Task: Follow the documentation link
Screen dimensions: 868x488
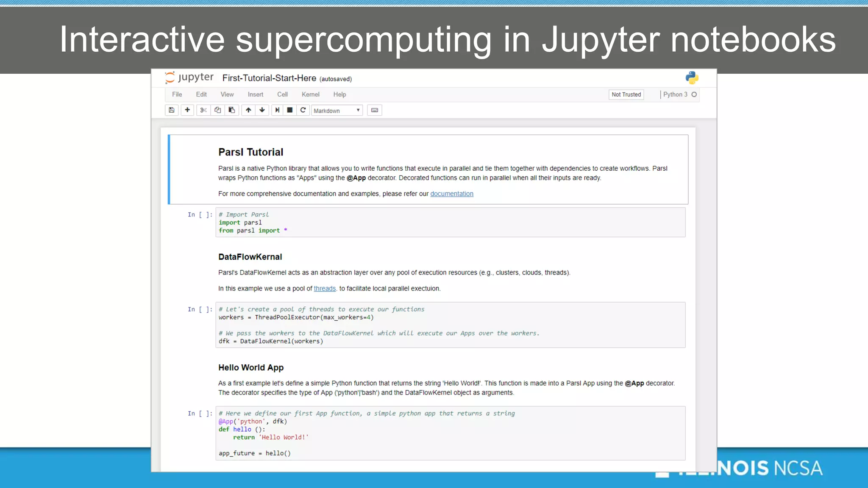Action: 452,194
